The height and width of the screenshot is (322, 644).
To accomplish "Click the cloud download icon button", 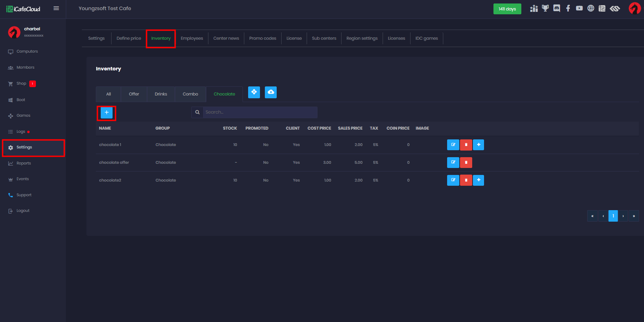I will [271, 92].
